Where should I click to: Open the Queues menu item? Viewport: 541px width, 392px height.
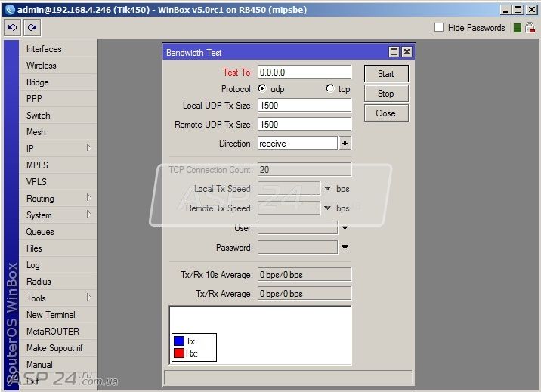[58, 232]
